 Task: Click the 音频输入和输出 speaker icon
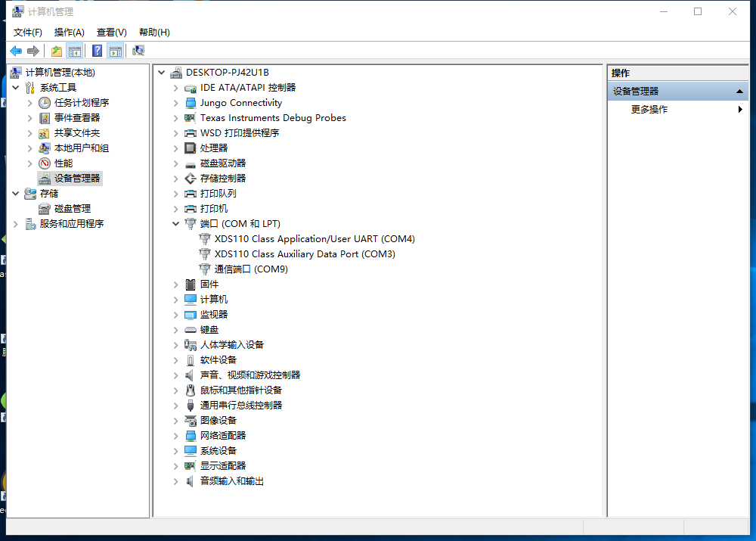click(191, 481)
